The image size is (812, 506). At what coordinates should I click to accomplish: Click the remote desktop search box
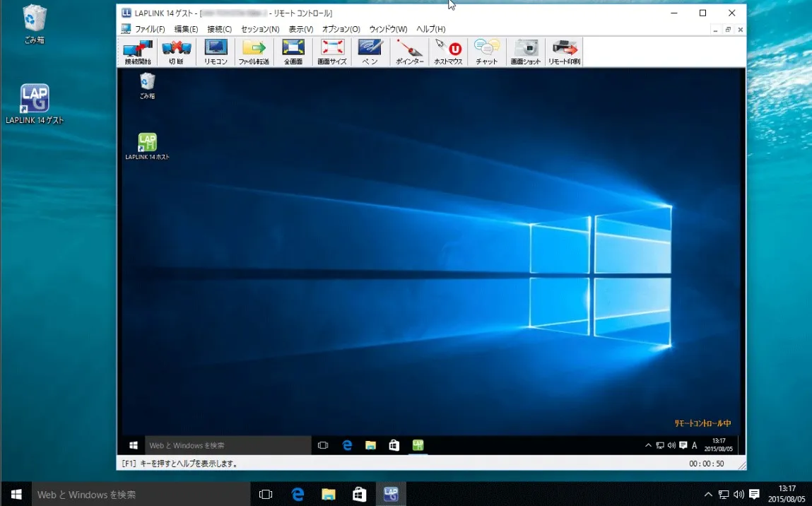(x=228, y=445)
